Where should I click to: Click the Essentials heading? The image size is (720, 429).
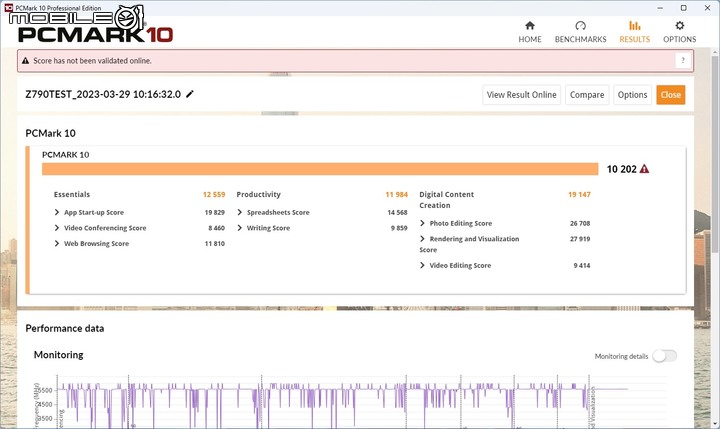[72, 194]
